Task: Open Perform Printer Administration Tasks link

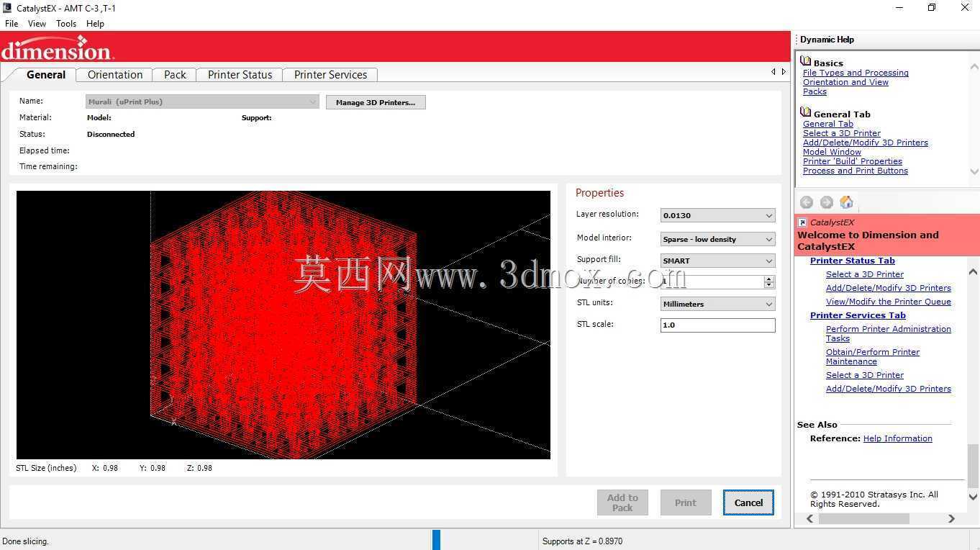Action: (x=889, y=333)
